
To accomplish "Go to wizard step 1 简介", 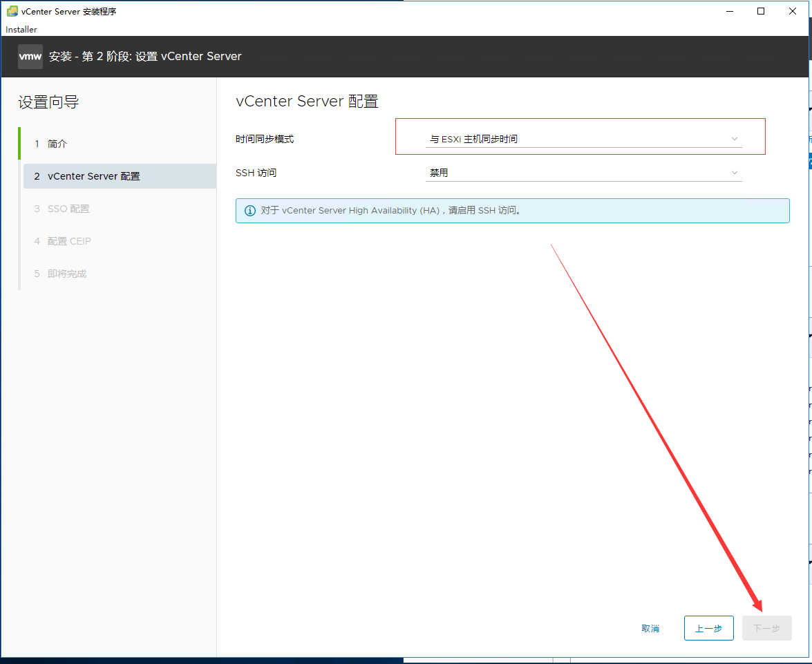I will (119, 144).
